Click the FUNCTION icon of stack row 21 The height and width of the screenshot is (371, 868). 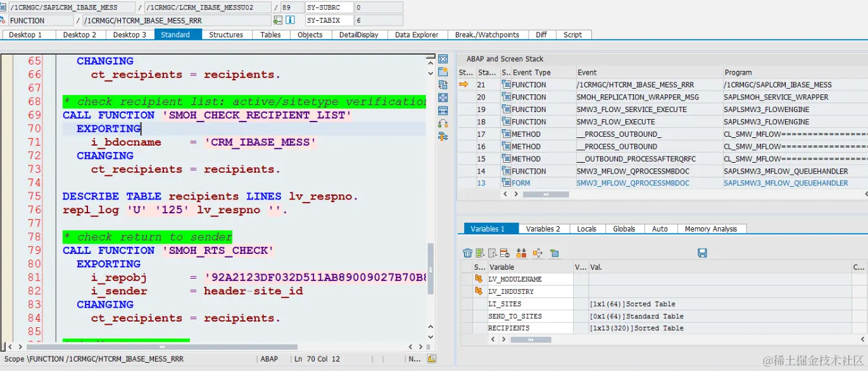click(x=506, y=85)
